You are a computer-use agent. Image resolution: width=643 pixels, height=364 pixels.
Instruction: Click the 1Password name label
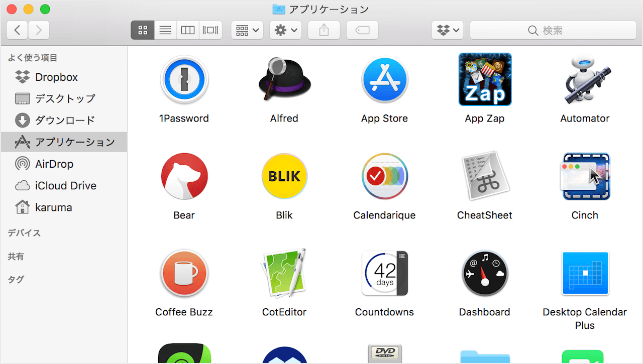184,118
